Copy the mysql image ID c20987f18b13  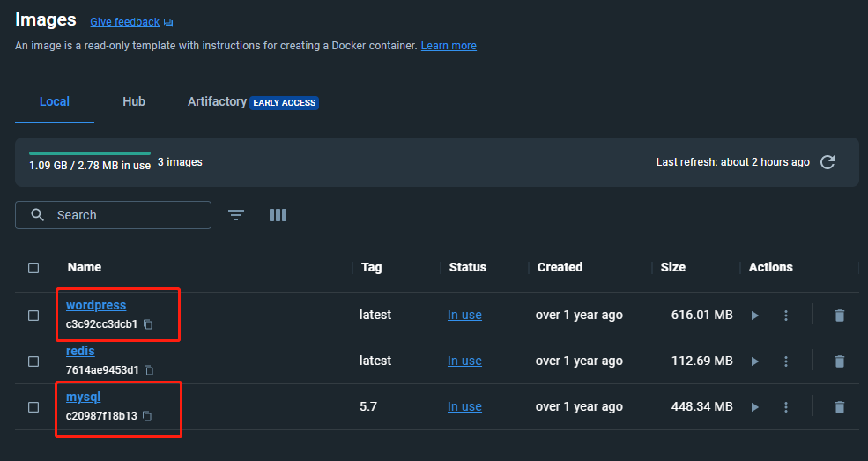point(147,416)
